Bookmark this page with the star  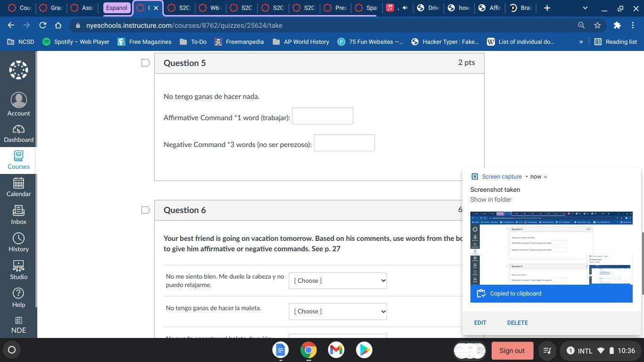pyautogui.click(x=597, y=25)
